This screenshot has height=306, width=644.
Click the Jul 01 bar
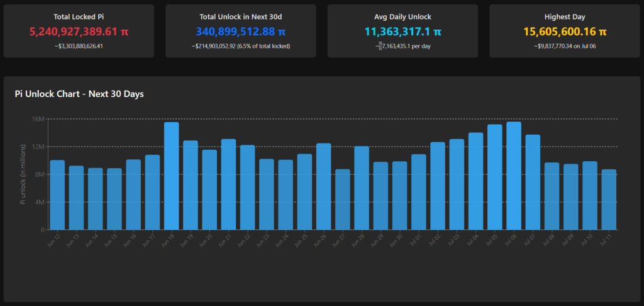[x=419, y=192]
